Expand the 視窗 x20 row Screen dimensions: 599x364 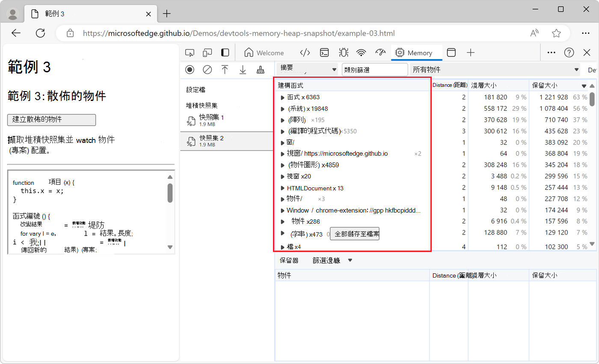282,176
